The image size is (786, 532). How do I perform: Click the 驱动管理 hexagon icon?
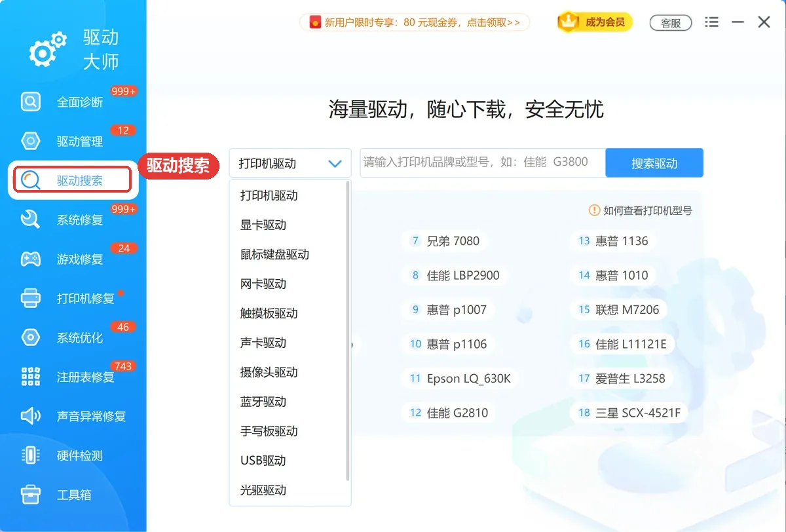tap(31, 141)
